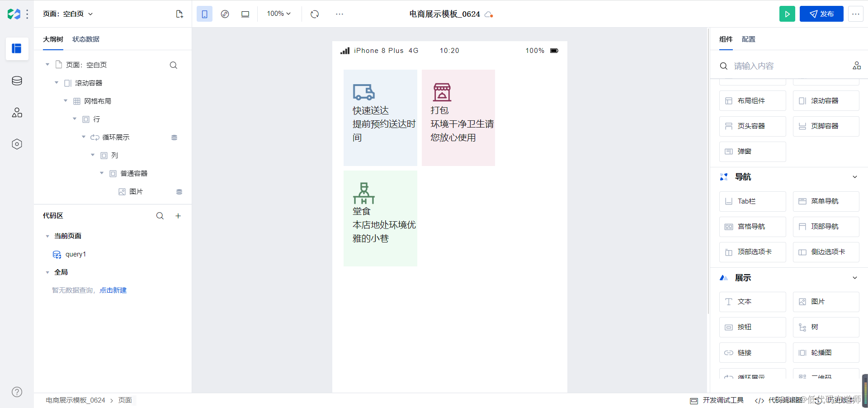
Task: Click the dining table image in 堂食 card
Action: pyautogui.click(x=364, y=193)
